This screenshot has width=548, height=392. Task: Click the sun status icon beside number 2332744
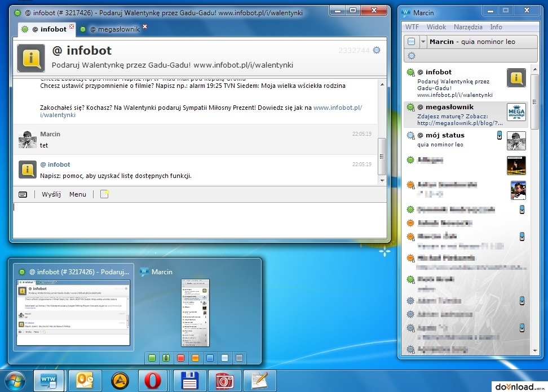377,50
